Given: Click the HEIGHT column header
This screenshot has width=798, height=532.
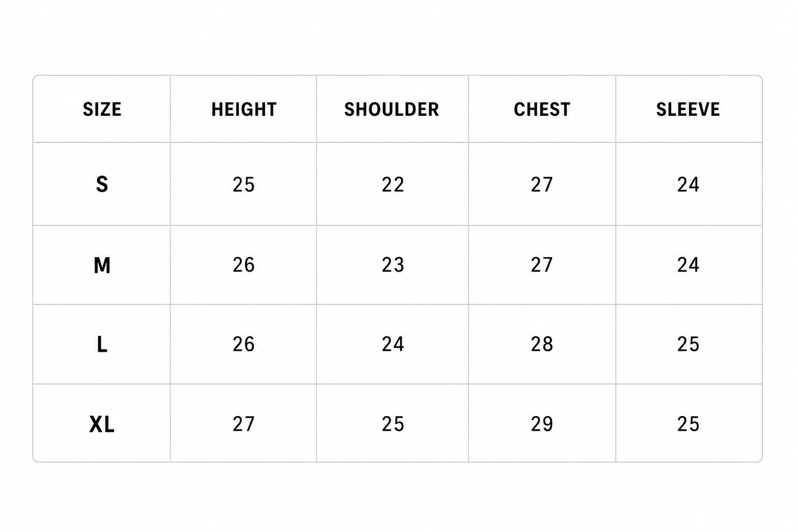Looking at the screenshot, I should point(244,110).
